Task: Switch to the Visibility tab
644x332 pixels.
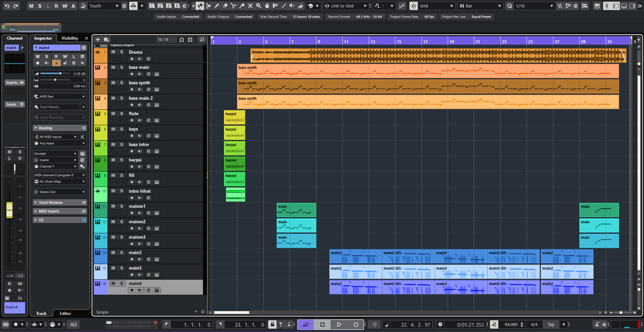Action: tap(69, 38)
